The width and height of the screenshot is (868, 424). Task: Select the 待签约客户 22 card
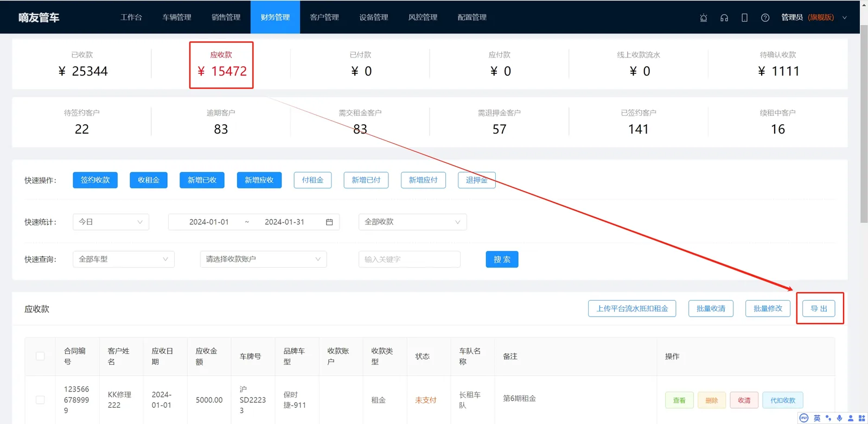[82, 122]
